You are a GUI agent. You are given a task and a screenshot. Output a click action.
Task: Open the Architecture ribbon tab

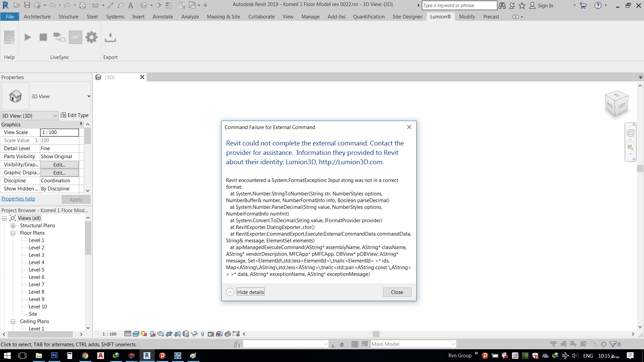tap(37, 17)
